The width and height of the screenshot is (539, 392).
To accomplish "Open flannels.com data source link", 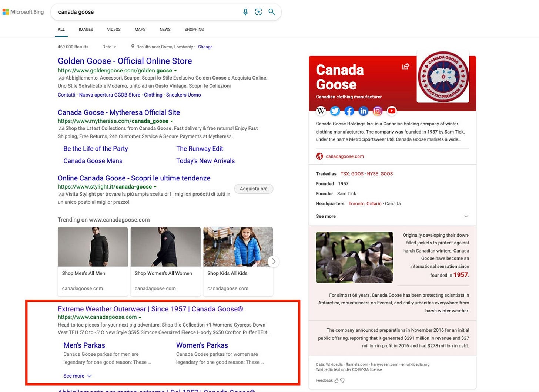I will tap(357, 364).
